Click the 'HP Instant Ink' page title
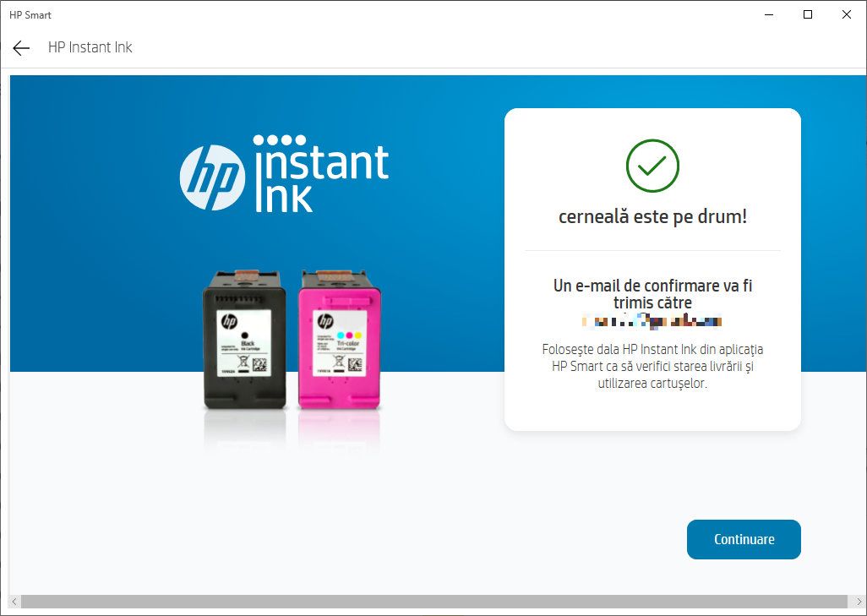The image size is (867, 616). point(90,47)
